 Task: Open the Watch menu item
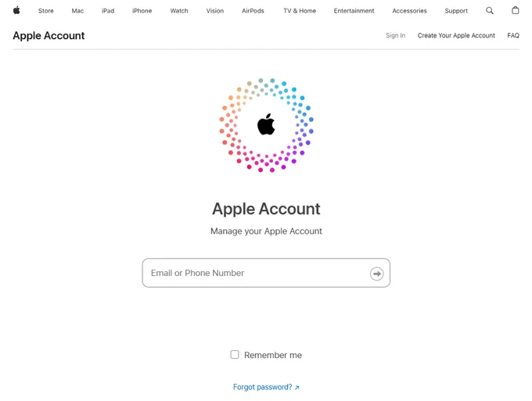pyautogui.click(x=179, y=11)
